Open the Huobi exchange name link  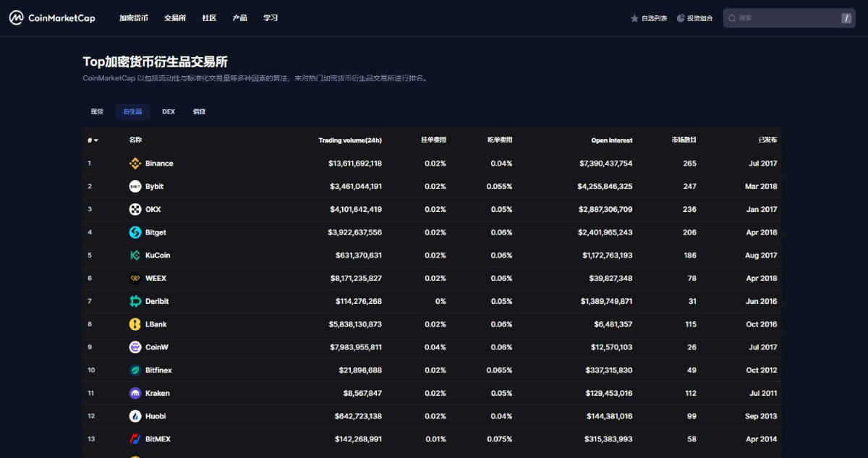[156, 416]
